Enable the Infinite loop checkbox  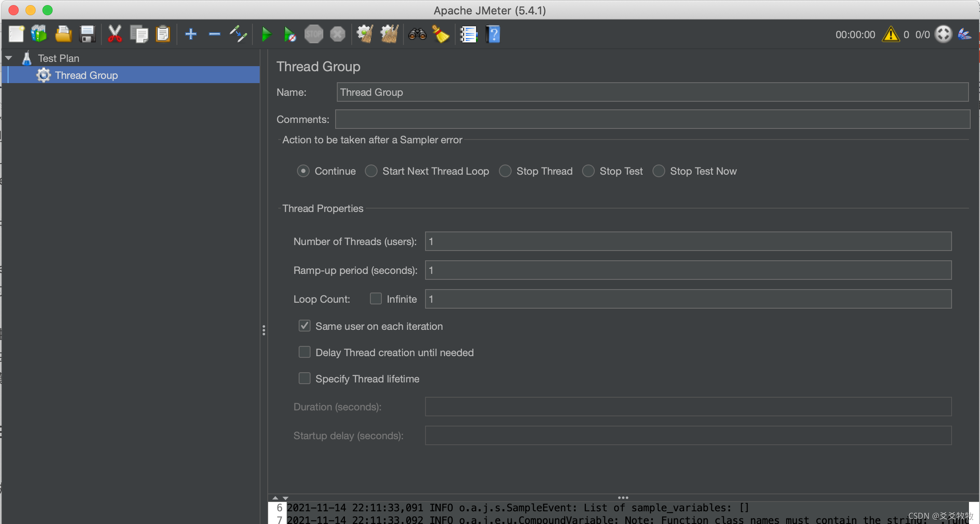(x=376, y=299)
